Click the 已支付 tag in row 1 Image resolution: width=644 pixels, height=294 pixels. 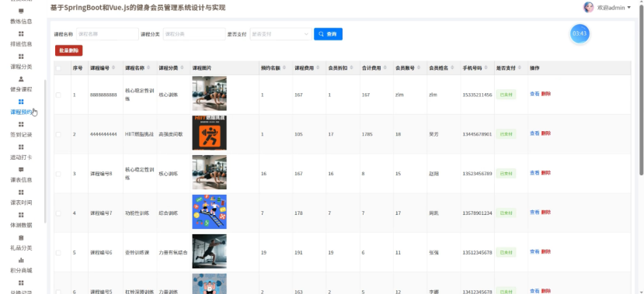pos(506,95)
